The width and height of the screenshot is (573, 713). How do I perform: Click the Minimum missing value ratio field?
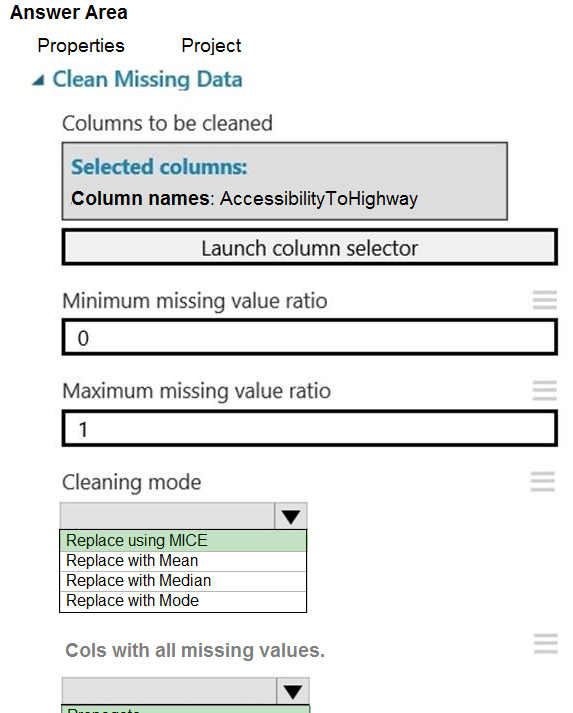[310, 337]
